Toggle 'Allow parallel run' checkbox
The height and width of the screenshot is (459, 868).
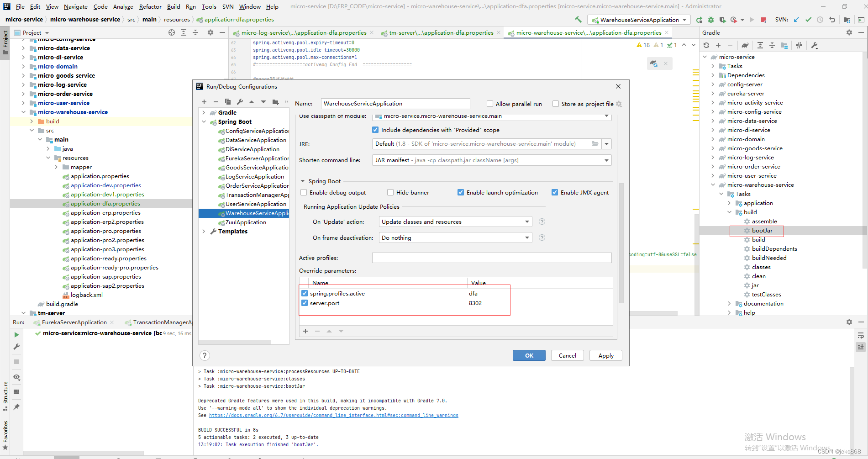[490, 104]
